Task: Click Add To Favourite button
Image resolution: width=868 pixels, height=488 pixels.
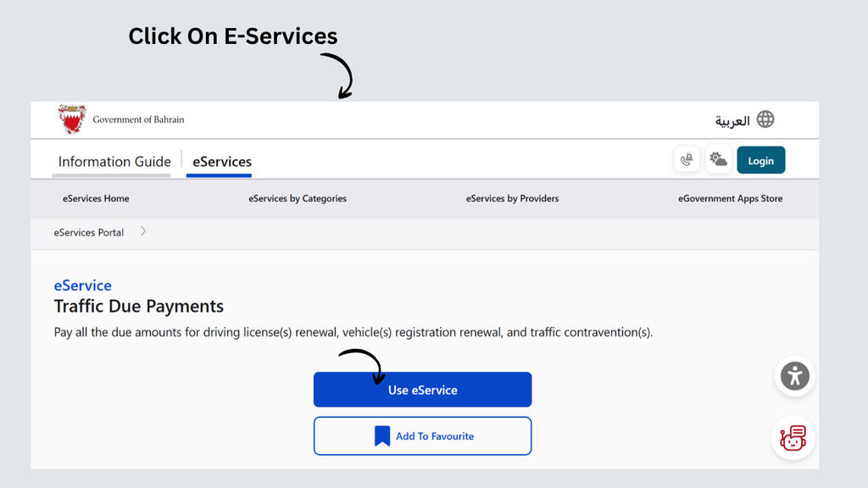Action: (x=422, y=436)
